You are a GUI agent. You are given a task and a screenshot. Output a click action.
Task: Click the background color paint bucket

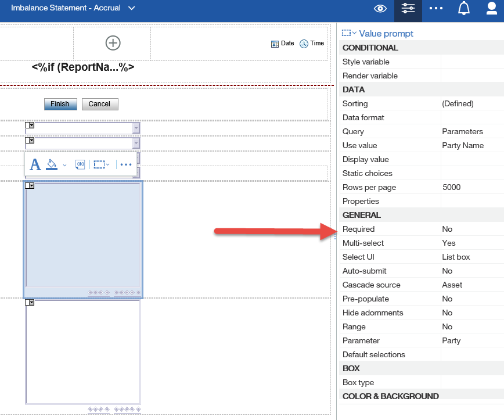(x=52, y=164)
